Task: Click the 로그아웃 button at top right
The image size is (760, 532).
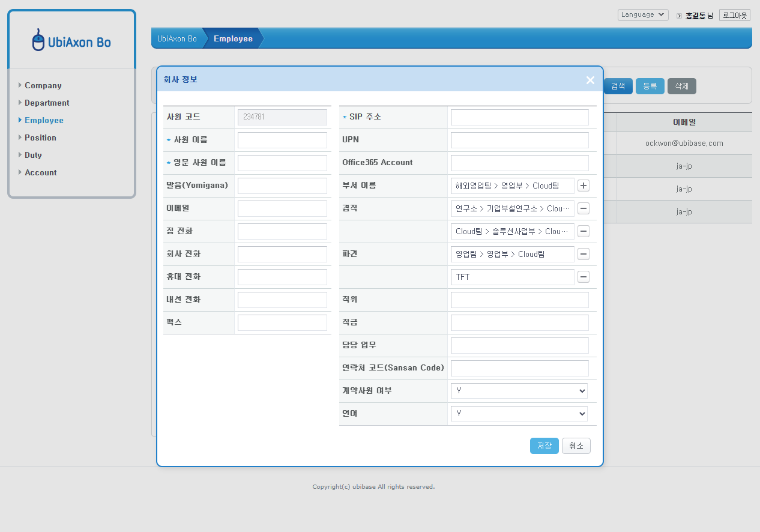Action: pyautogui.click(x=734, y=14)
